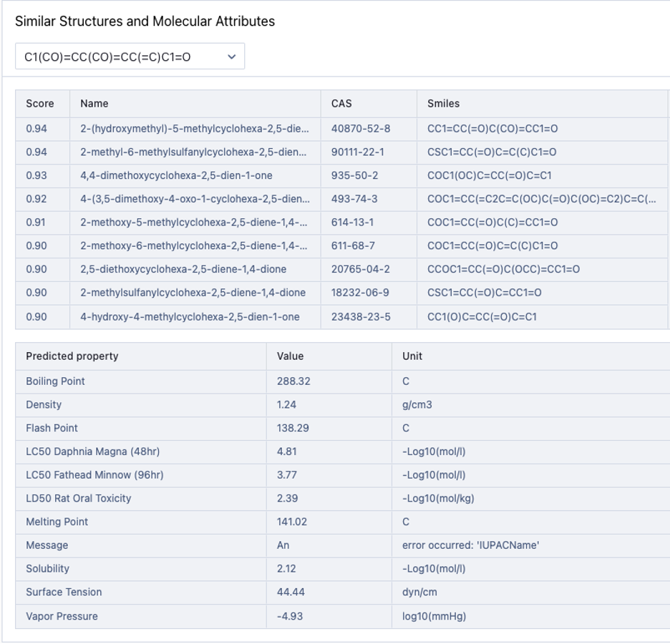Select the 2,5-diethoxycyclohexa-2,5-diene-1,4-dione row
The width and height of the screenshot is (670, 644).
[183, 269]
